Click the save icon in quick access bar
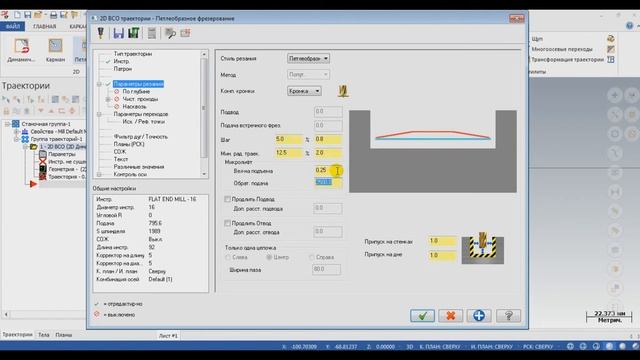Viewport: 640px width, 360px height. point(27,15)
